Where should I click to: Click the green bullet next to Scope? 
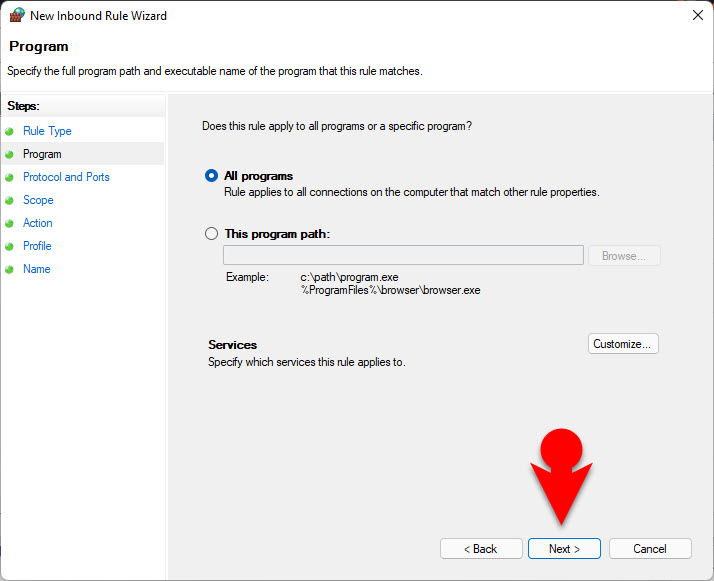[x=10, y=200]
